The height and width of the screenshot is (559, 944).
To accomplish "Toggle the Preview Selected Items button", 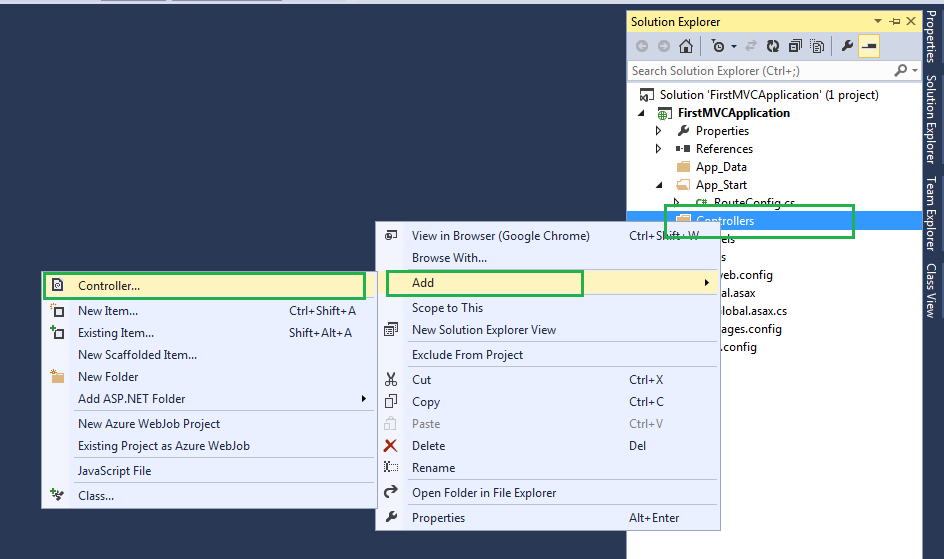I will coord(869,46).
